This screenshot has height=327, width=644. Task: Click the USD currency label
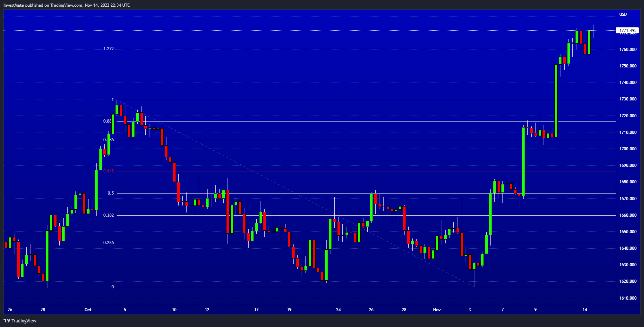(623, 14)
